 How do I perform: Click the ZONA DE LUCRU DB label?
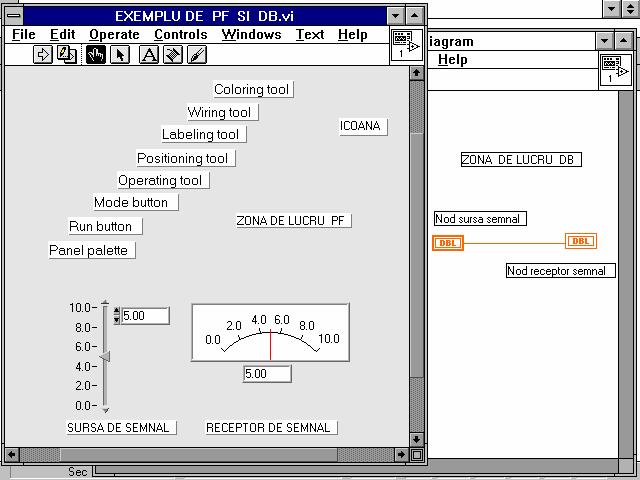click(521, 160)
